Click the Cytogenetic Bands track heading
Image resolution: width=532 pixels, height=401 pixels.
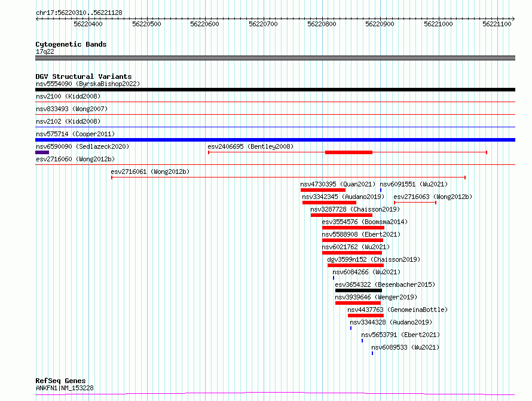pos(71,44)
